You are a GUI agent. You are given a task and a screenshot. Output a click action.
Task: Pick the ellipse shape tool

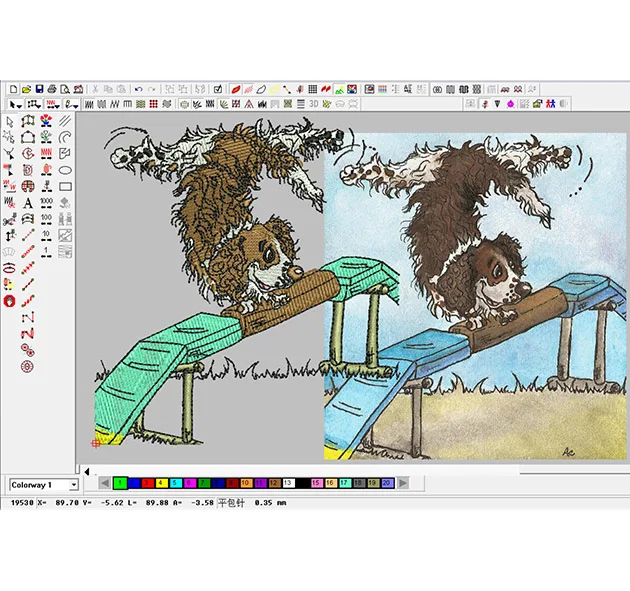tap(65, 170)
